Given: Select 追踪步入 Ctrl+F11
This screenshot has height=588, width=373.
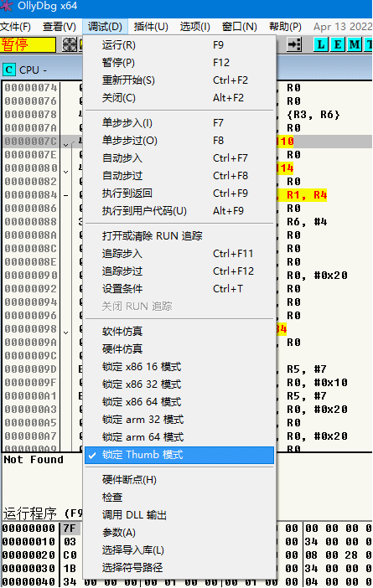Looking at the screenshot, I should (179, 254).
